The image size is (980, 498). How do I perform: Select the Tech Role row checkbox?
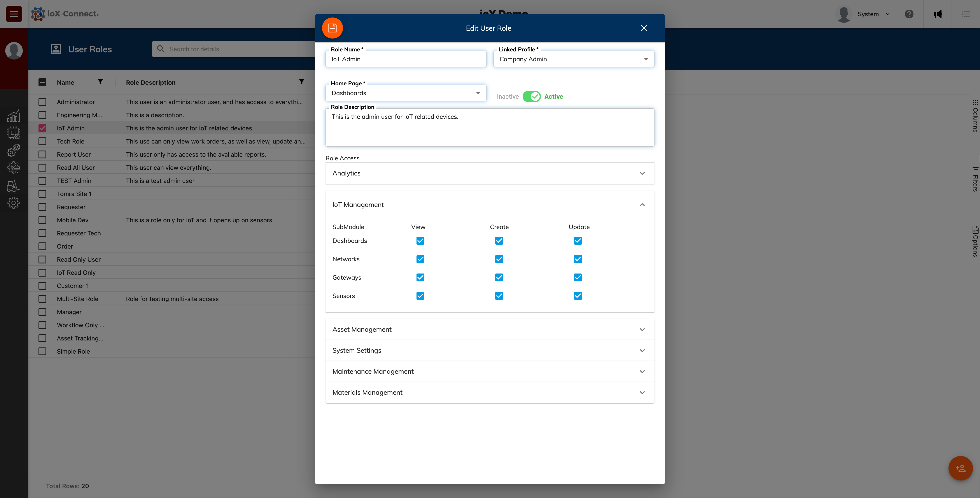[x=43, y=142]
